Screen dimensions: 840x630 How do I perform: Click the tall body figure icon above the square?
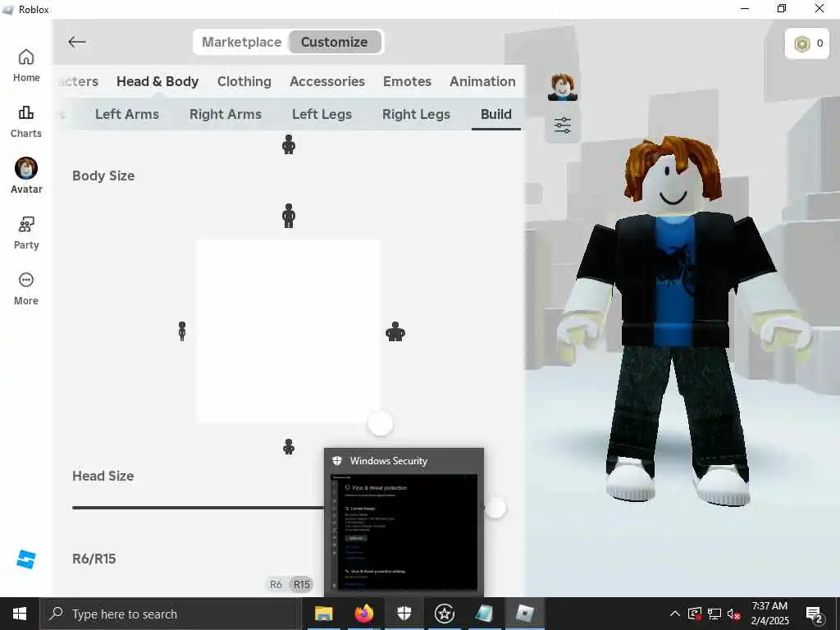click(x=289, y=216)
